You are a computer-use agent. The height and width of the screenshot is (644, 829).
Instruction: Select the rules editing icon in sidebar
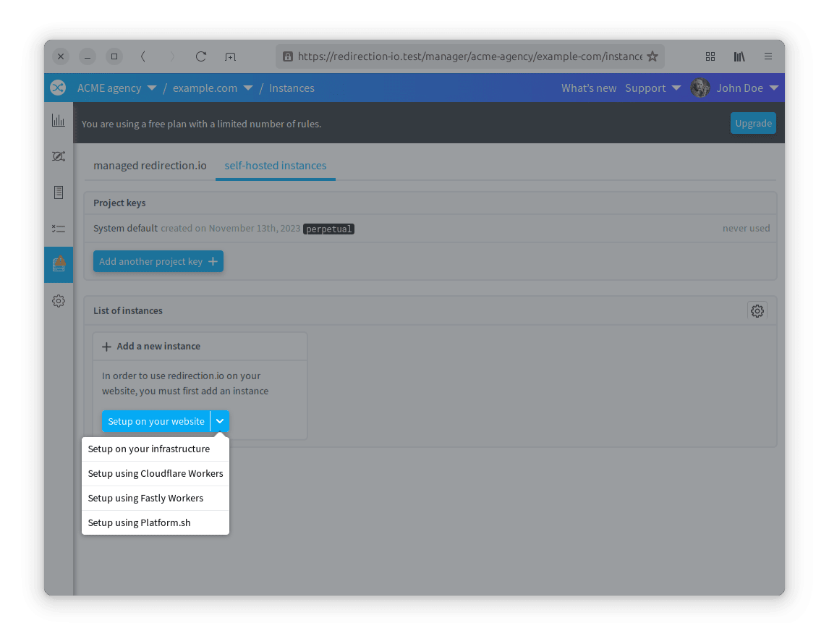58,156
